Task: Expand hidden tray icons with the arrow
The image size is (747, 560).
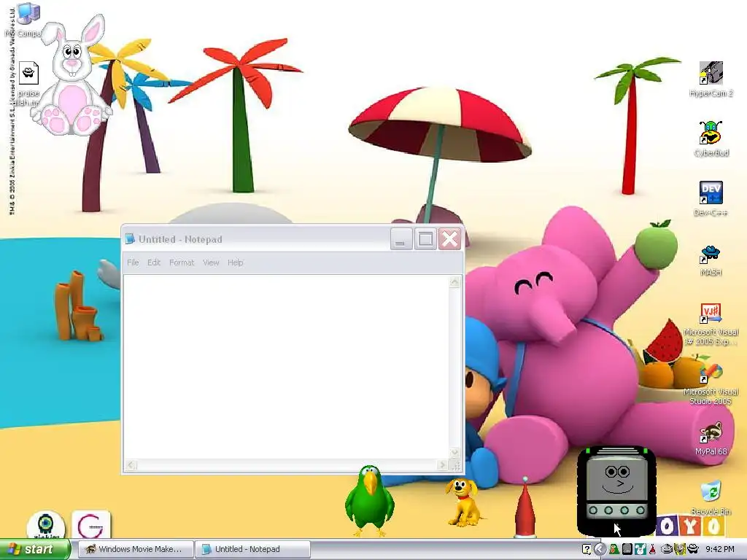Action: [x=600, y=549]
